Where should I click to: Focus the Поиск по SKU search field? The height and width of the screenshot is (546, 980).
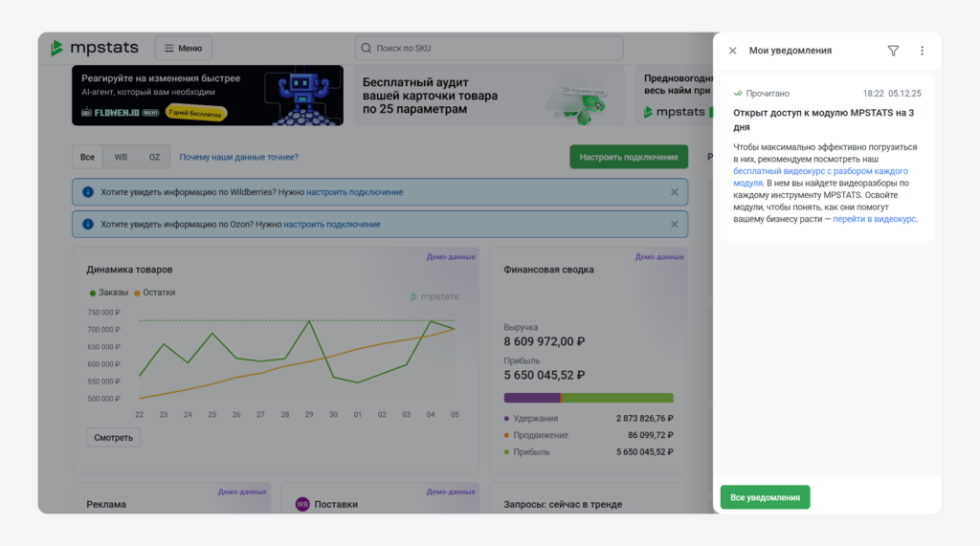pos(493,48)
